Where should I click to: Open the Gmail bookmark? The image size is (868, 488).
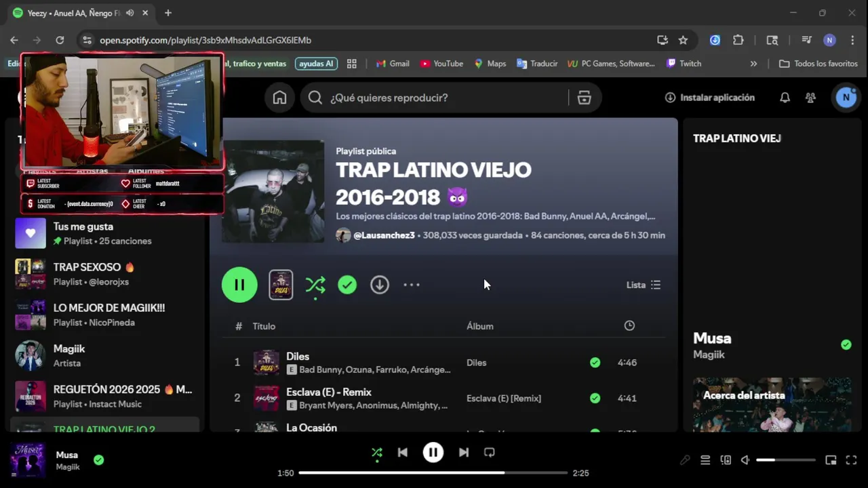[392, 64]
